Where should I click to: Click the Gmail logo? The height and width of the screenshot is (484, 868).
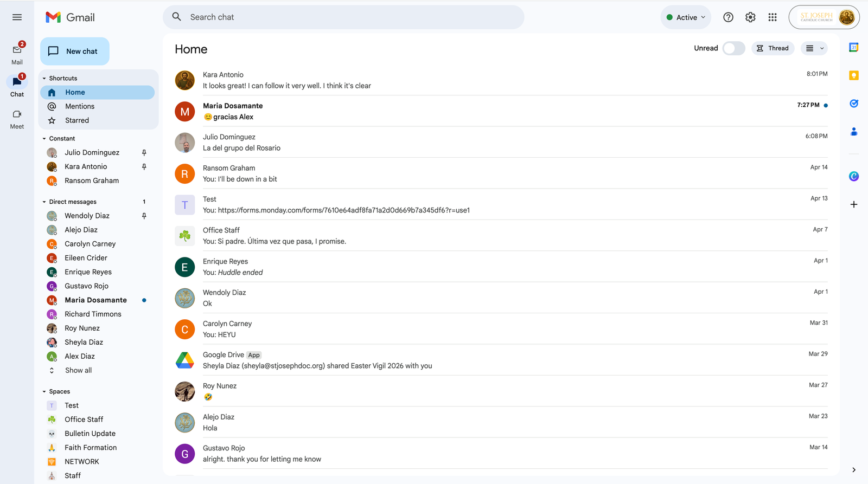coord(70,17)
